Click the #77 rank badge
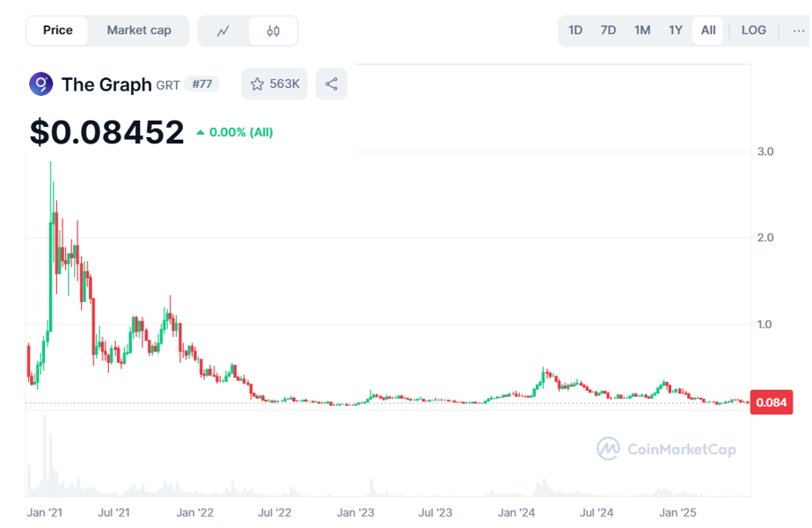 coord(201,84)
